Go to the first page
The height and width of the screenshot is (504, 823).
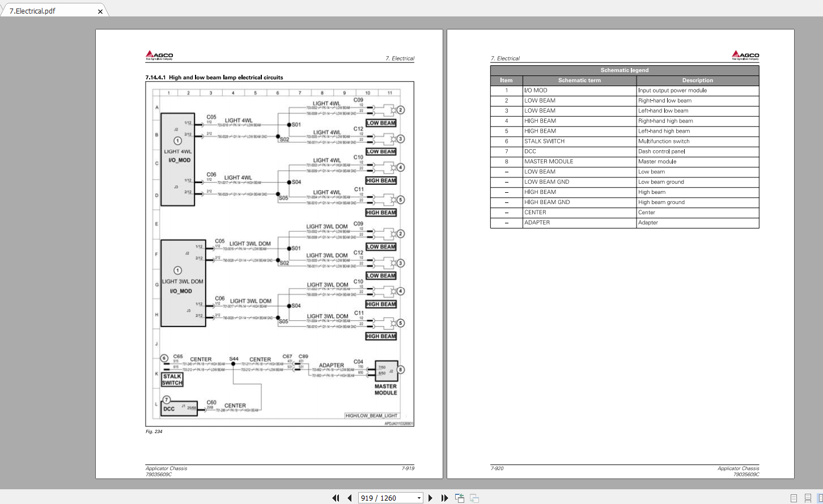[x=336, y=498]
